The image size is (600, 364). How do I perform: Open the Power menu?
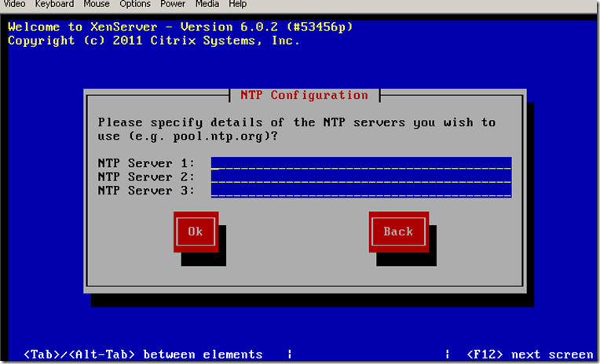173,4
